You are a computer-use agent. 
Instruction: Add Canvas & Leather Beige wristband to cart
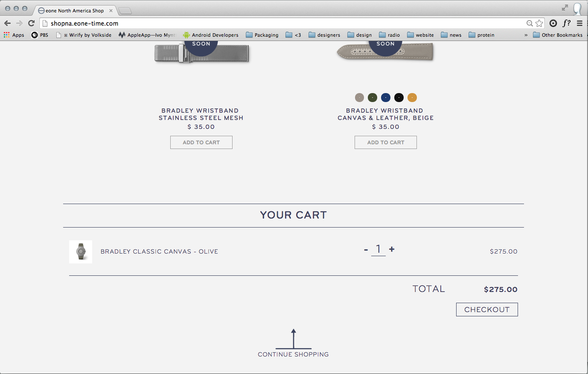386,142
